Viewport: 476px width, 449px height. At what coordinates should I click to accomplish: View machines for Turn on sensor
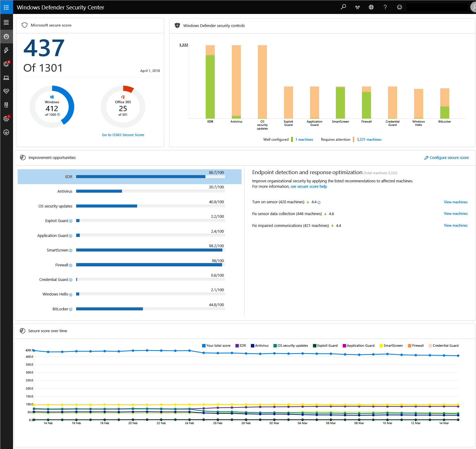point(455,202)
